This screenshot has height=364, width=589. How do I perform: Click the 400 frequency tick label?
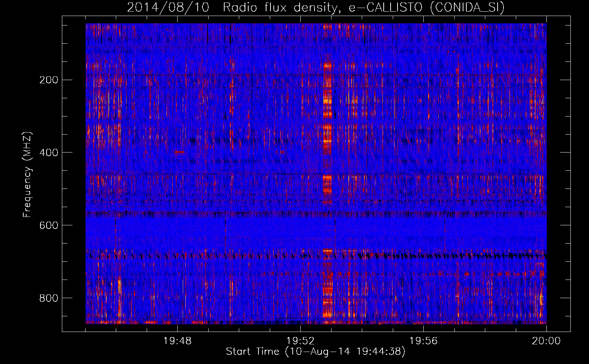pos(49,153)
